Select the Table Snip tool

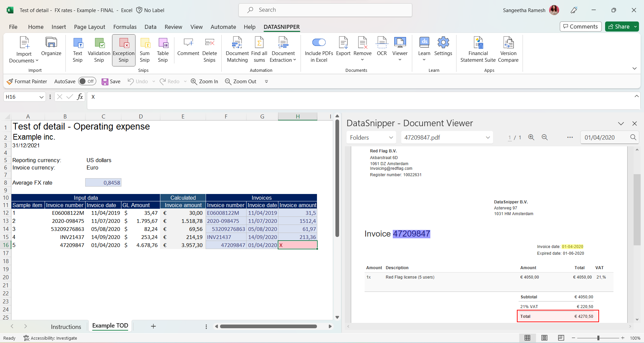point(163,50)
